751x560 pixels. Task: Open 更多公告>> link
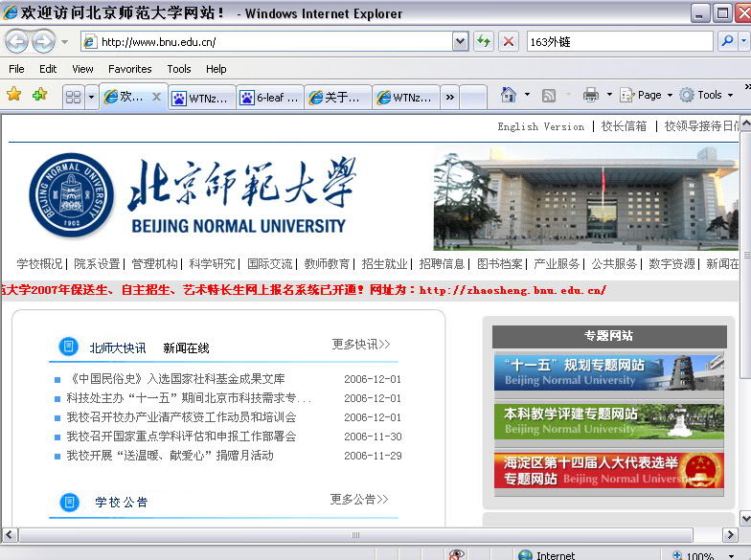coord(359,500)
